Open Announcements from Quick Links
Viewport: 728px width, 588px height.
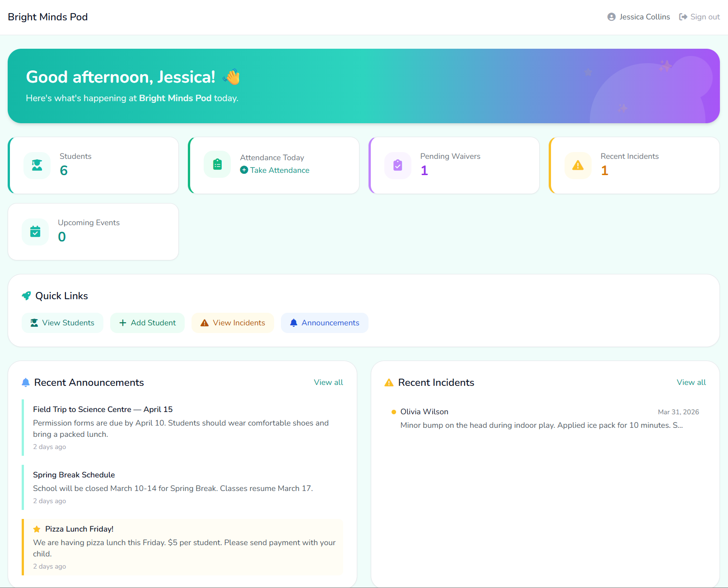coord(324,323)
